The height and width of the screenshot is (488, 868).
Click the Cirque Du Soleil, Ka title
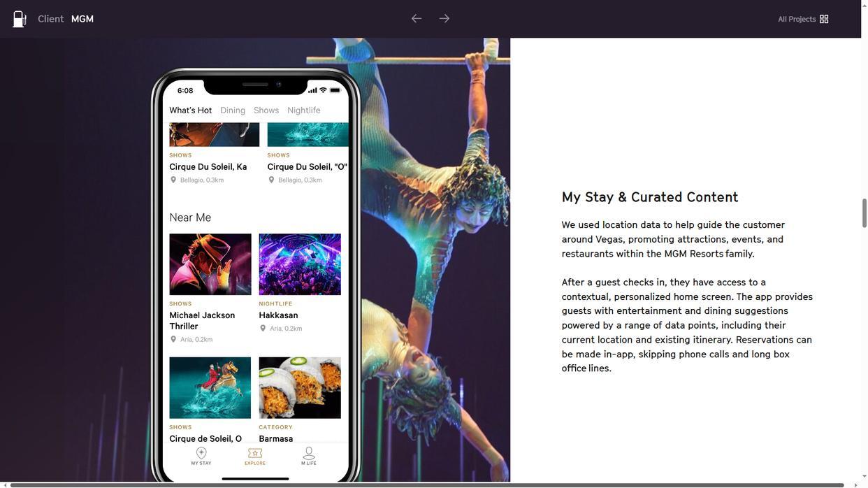point(208,167)
